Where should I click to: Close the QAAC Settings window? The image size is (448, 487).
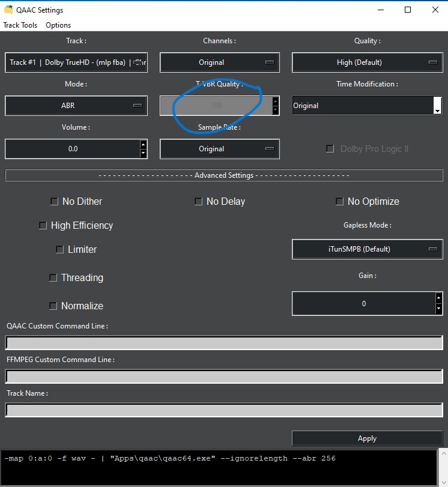pyautogui.click(x=435, y=10)
